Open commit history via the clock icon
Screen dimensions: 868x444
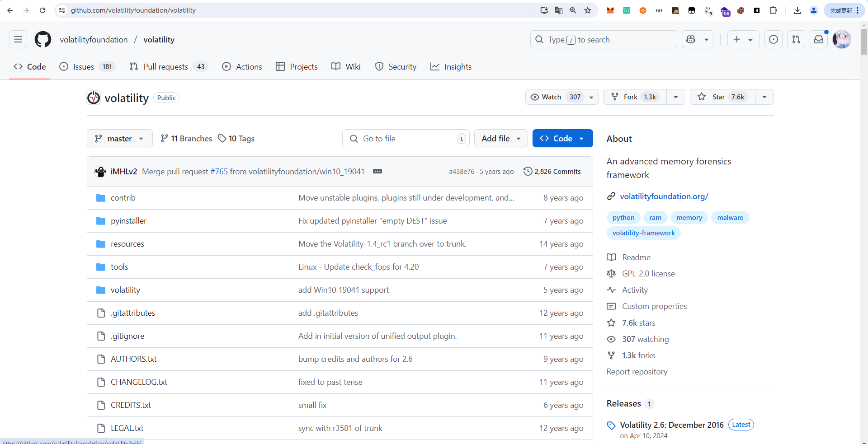tap(528, 171)
